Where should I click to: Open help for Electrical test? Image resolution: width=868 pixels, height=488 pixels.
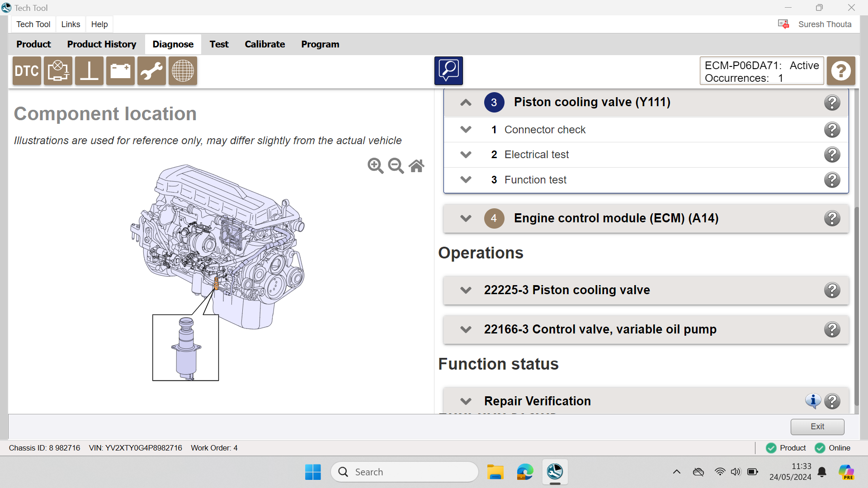pos(832,155)
